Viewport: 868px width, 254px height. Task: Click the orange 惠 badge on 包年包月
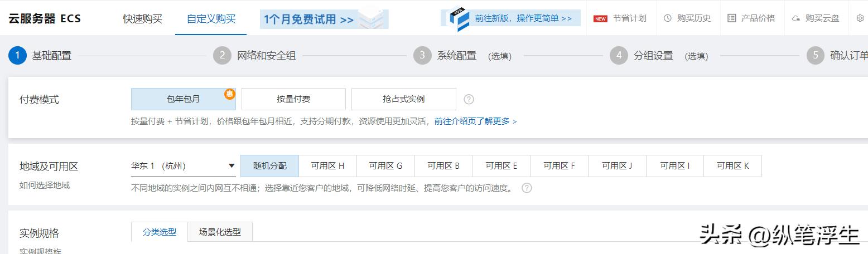(x=230, y=94)
